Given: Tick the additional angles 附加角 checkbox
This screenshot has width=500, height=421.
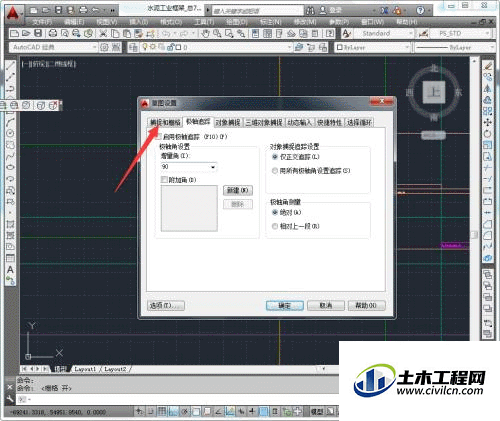Looking at the screenshot, I should coord(164,180).
